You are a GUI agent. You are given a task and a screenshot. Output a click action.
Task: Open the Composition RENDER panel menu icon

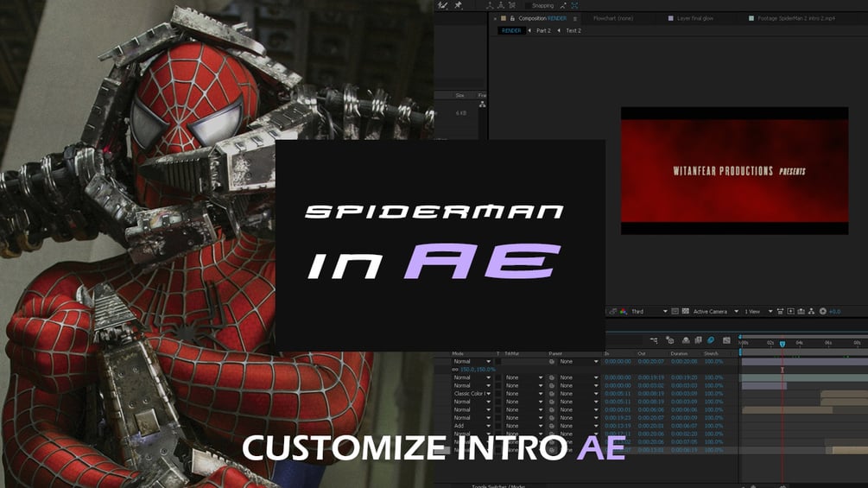[x=574, y=18]
